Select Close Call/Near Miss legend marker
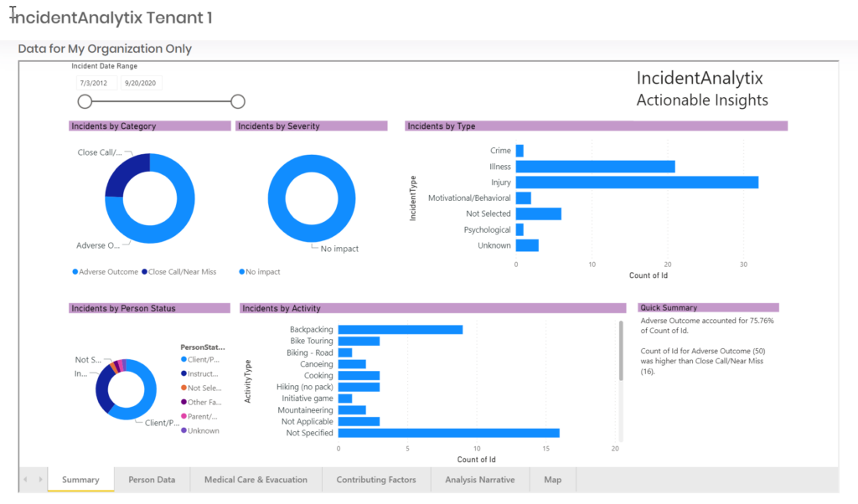Screen dimensions: 858x504 point(144,272)
